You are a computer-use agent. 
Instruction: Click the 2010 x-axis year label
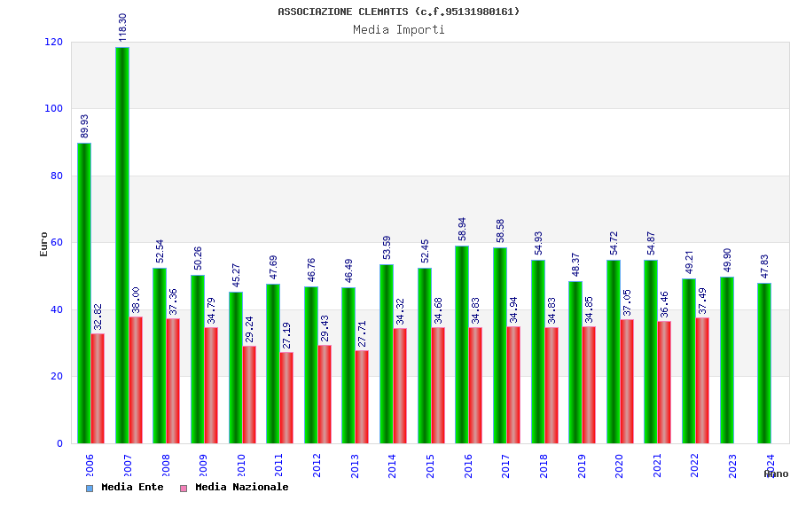(x=240, y=465)
